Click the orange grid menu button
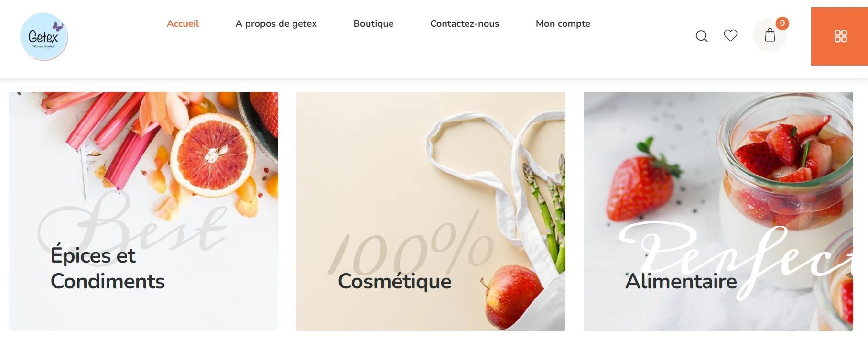This screenshot has width=868, height=341. (840, 36)
